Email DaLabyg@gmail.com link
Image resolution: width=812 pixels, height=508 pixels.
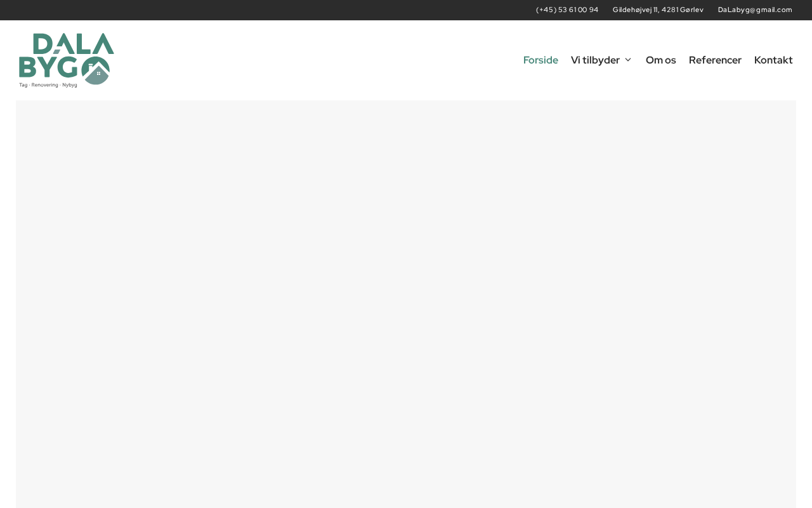(755, 10)
